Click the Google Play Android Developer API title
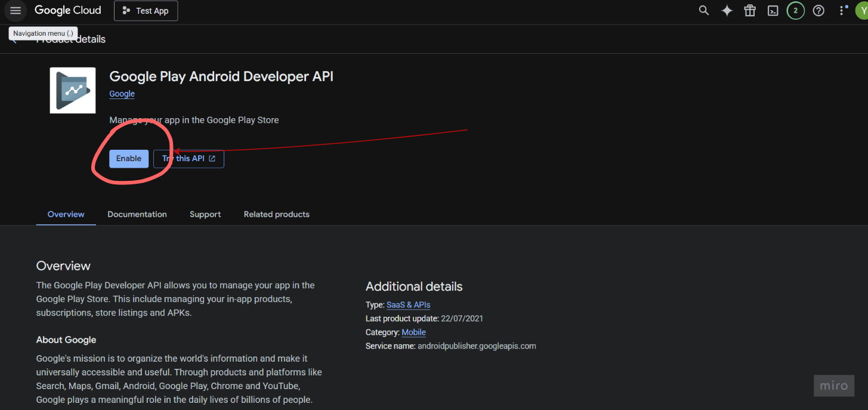868x410 pixels. (x=221, y=76)
